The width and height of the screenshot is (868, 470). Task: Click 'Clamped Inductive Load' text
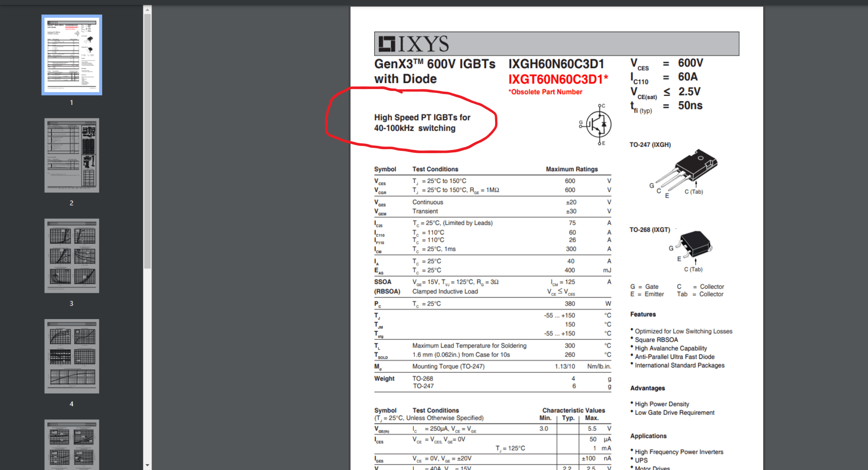coord(445,291)
